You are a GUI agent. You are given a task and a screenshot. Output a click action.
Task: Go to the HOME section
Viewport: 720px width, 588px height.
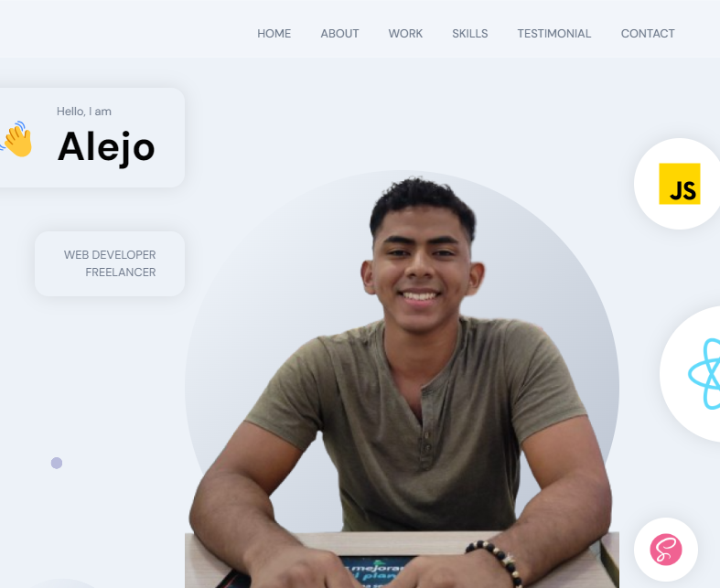coord(274,34)
